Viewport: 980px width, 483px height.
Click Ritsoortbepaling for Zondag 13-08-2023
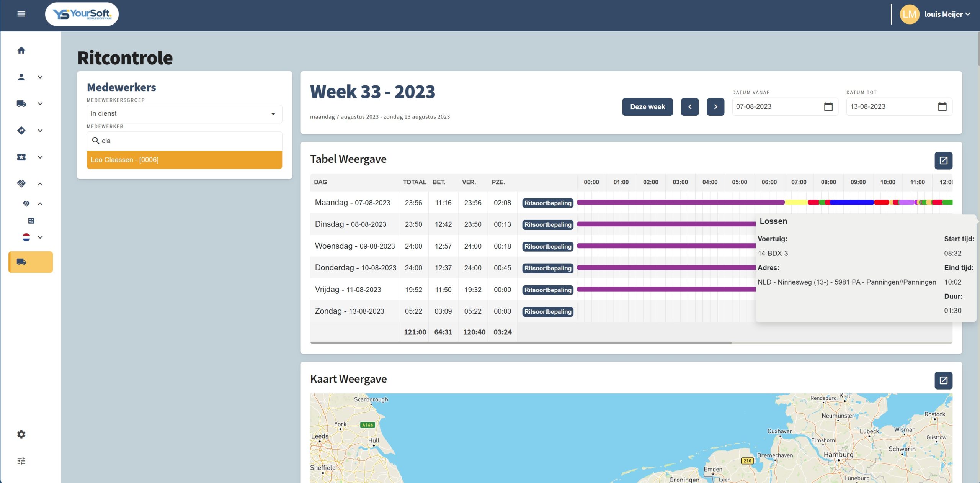[547, 312]
